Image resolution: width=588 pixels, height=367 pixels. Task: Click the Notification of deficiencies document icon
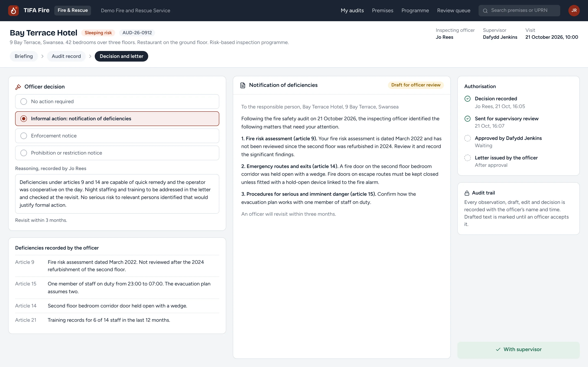(243, 85)
